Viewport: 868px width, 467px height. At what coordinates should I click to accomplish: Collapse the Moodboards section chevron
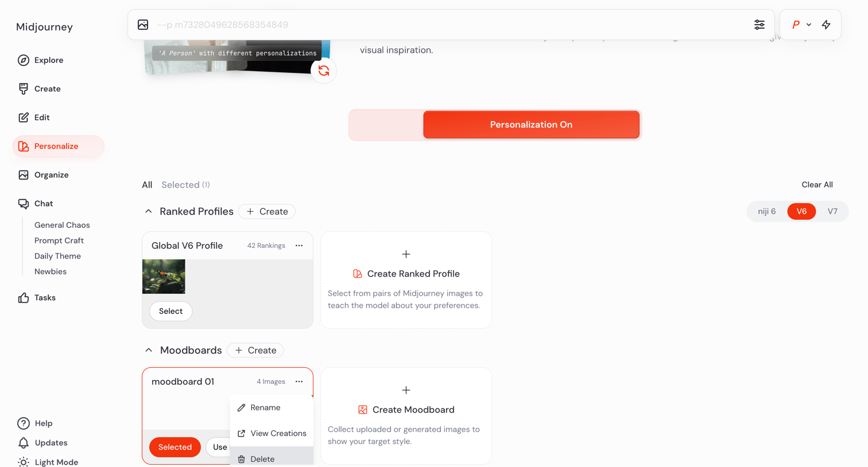tap(149, 351)
